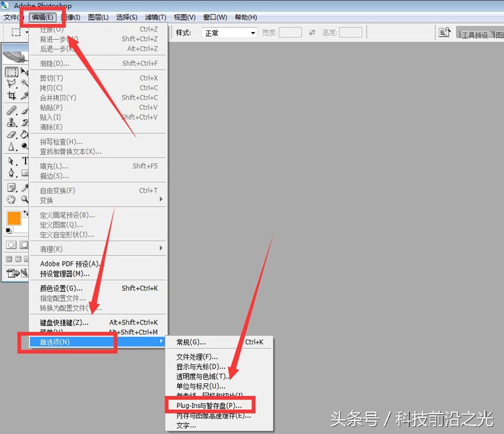The height and width of the screenshot is (434, 504).
Task: Switch to the 工具预设 palette tab
Action: click(474, 35)
